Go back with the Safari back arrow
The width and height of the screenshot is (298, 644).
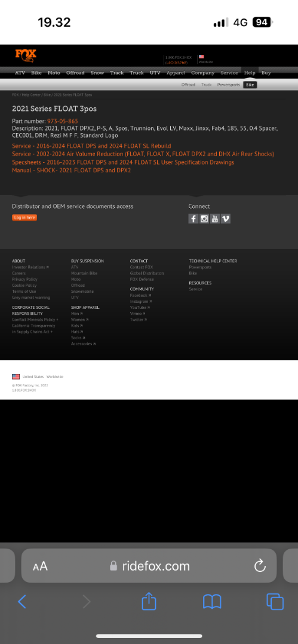22,602
